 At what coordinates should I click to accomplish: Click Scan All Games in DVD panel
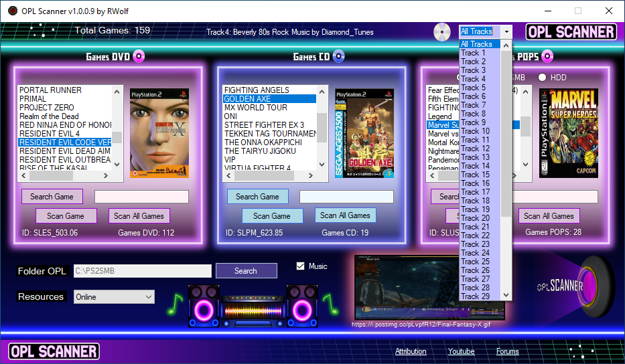[x=139, y=216]
